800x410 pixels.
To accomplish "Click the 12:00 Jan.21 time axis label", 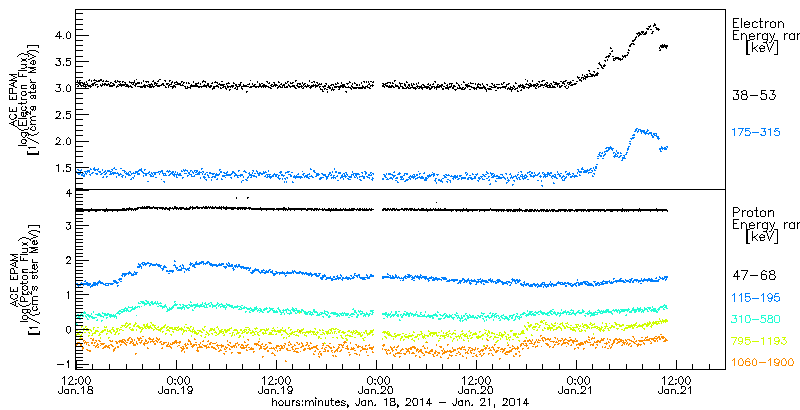I will (x=676, y=385).
